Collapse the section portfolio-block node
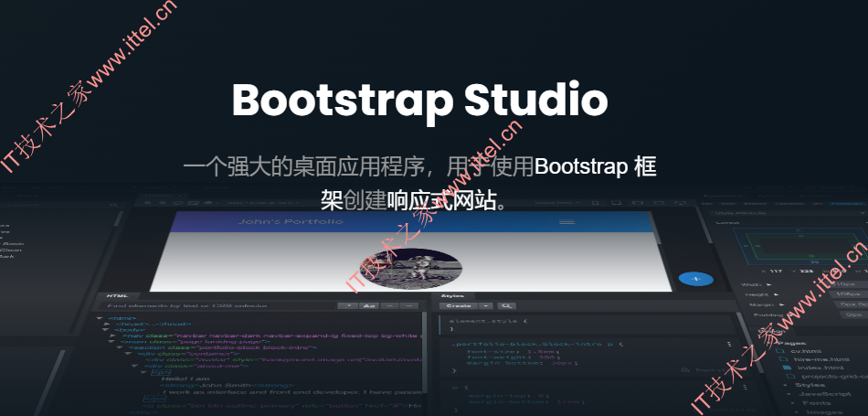868x416 pixels. coord(120,347)
